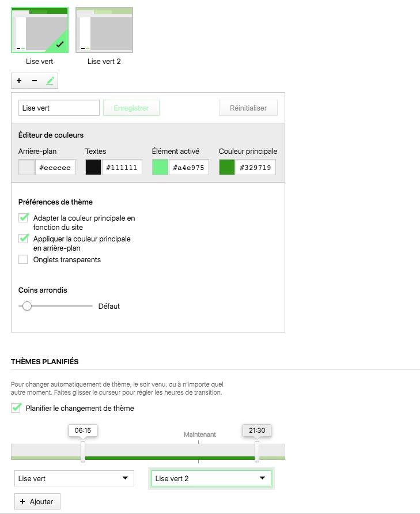This screenshot has width=420, height=514.
Task: Click the plus icon to add theme
Action: coord(19,81)
